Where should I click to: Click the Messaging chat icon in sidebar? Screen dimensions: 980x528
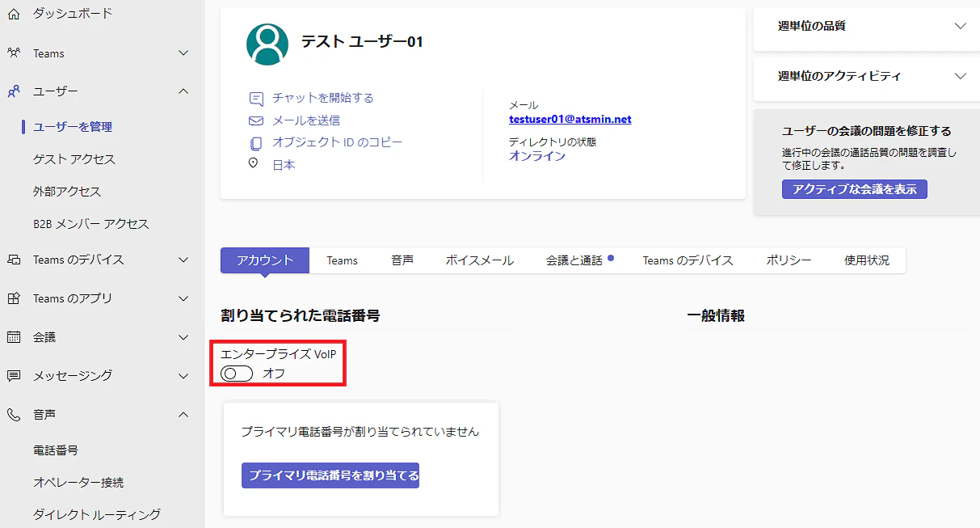tap(14, 376)
